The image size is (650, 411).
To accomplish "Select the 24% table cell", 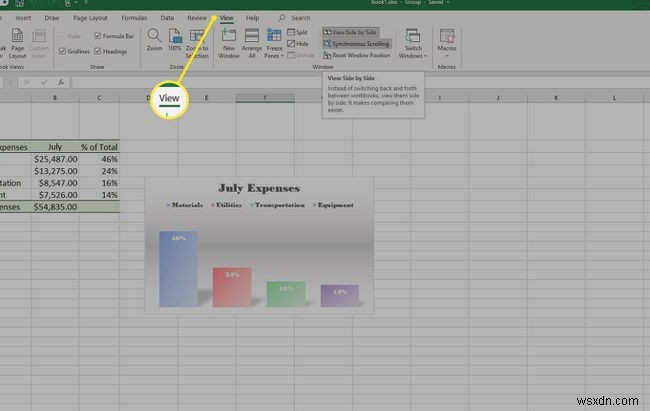I will click(99, 171).
